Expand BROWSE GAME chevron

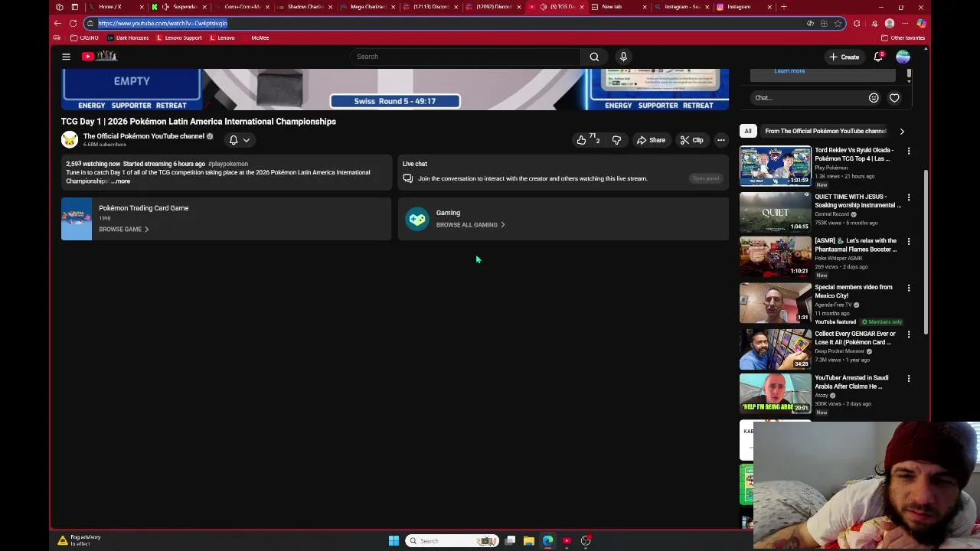(146, 230)
